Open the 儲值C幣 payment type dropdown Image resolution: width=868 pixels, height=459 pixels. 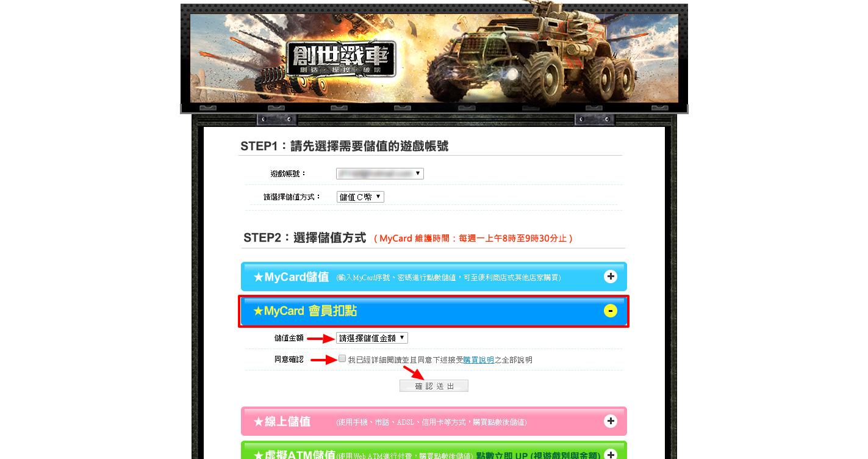coord(360,197)
